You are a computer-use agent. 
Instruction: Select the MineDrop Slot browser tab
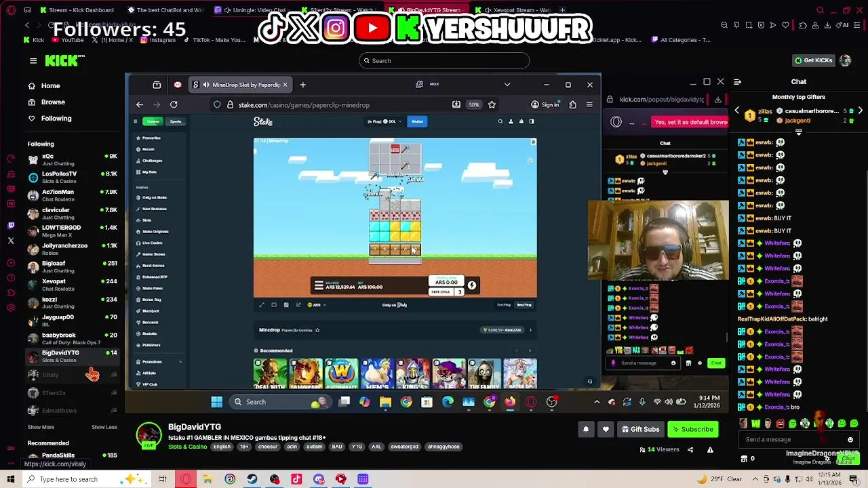(x=241, y=85)
